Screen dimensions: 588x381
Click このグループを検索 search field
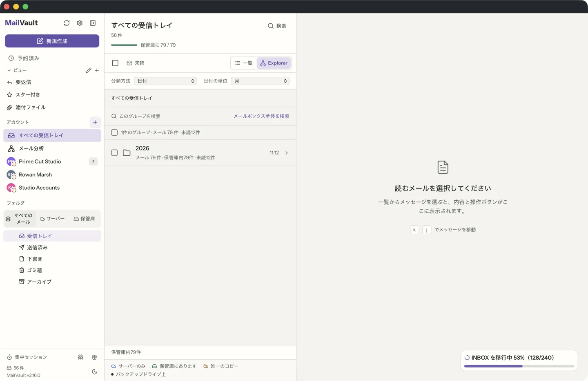(x=169, y=116)
